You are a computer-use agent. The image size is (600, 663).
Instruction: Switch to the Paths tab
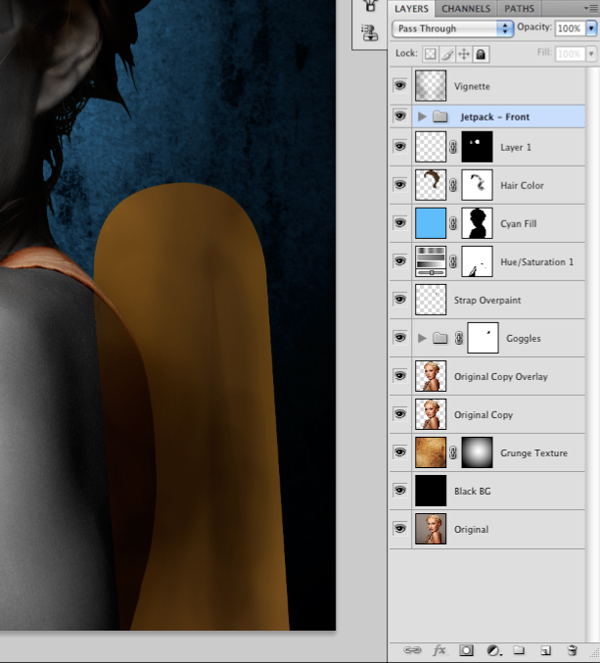pos(519,8)
